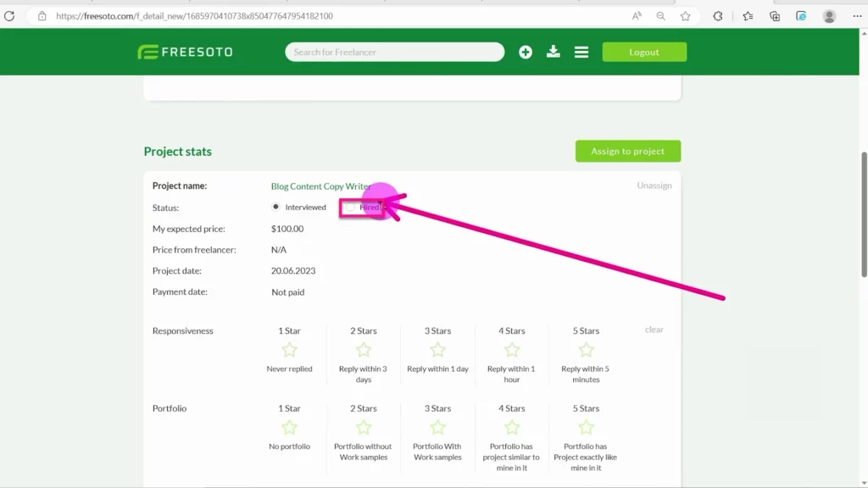Screen dimensions: 868x488
Task: Click the Price from freelancer N/A value
Action: (x=279, y=250)
